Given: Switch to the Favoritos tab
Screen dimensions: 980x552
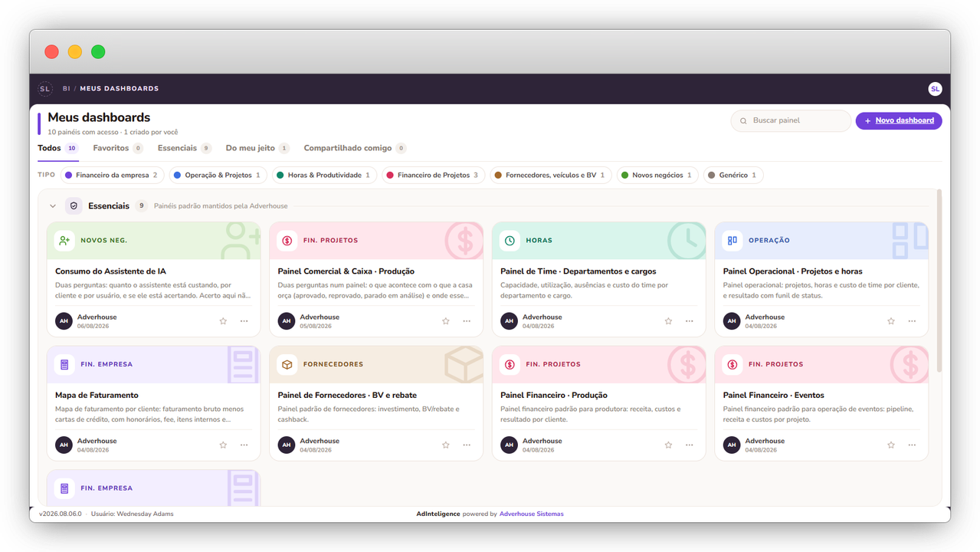Looking at the screenshot, I should (x=118, y=148).
